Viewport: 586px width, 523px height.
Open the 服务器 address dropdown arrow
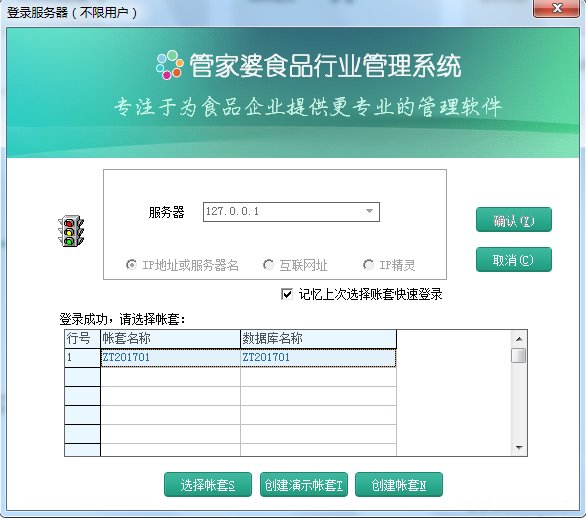369,212
